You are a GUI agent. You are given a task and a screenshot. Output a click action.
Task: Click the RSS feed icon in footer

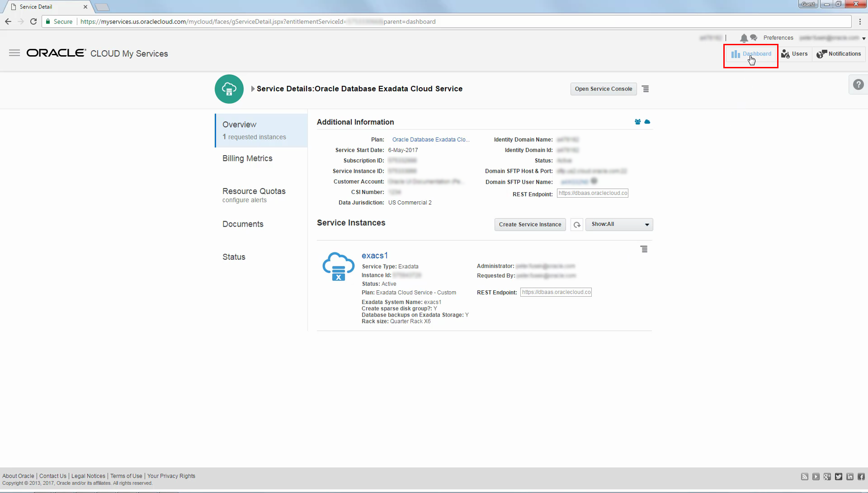[x=805, y=477]
